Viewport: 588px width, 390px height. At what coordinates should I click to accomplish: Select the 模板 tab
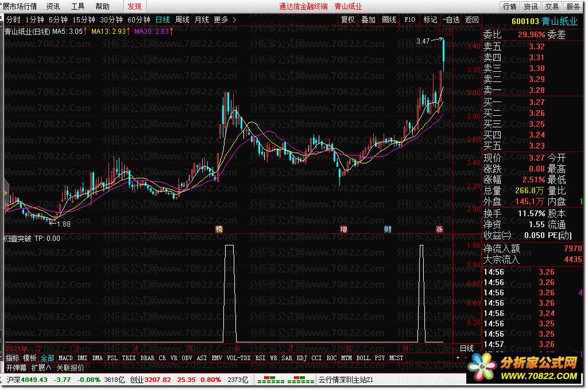pyautogui.click(x=30, y=358)
